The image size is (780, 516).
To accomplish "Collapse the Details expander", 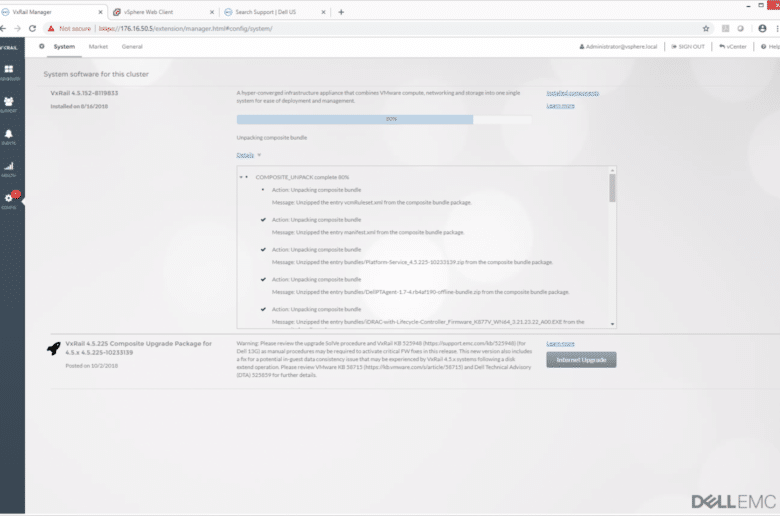I will point(249,155).
